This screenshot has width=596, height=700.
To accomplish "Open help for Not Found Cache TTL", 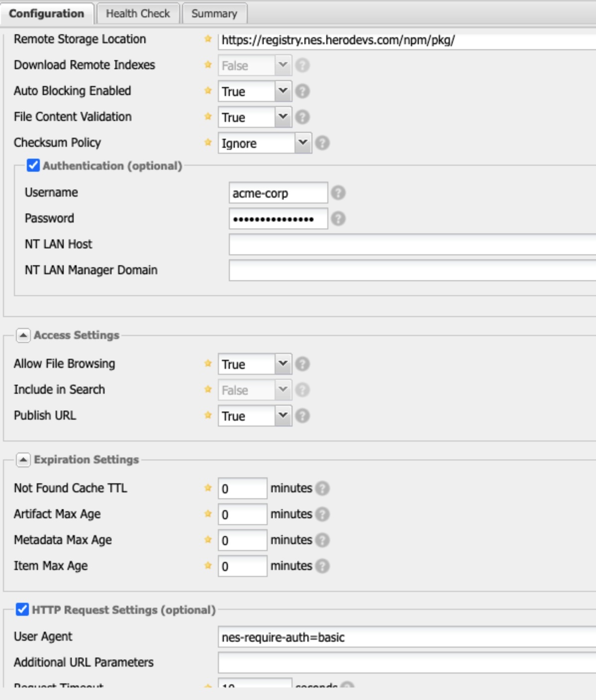I will (x=321, y=489).
